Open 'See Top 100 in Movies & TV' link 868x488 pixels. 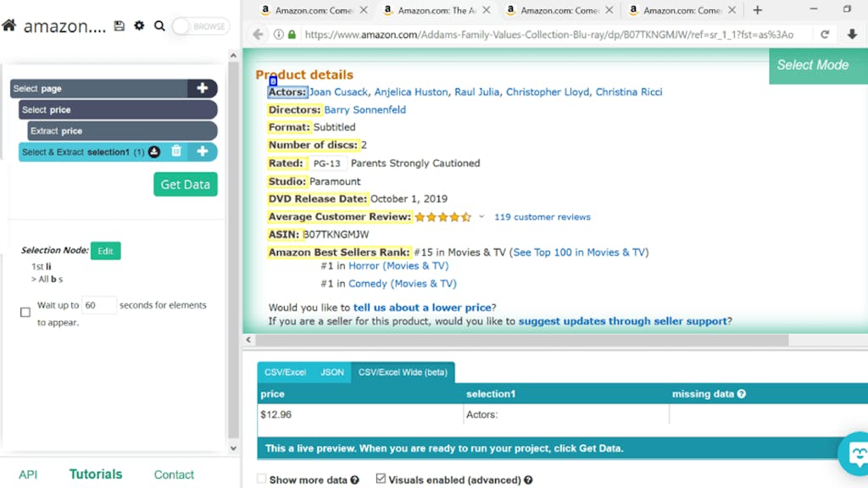[579, 252]
